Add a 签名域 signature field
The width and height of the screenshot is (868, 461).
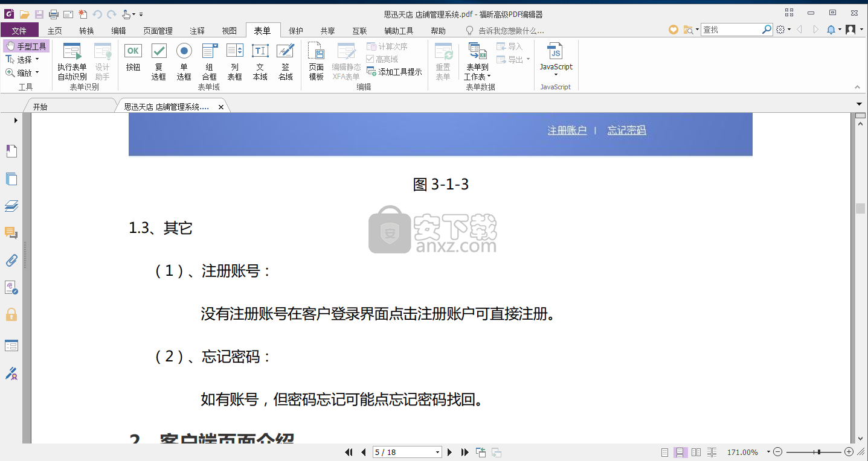pyautogui.click(x=286, y=62)
